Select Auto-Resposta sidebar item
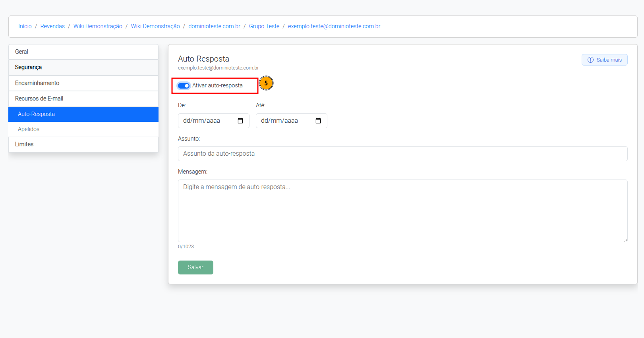Viewport: 644px width, 338px height. 83,114
